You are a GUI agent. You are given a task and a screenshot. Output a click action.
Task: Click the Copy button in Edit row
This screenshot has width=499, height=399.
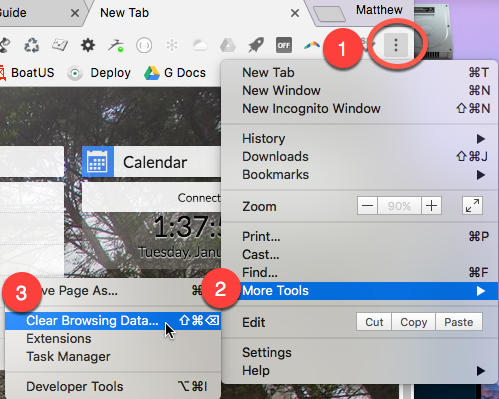click(414, 322)
